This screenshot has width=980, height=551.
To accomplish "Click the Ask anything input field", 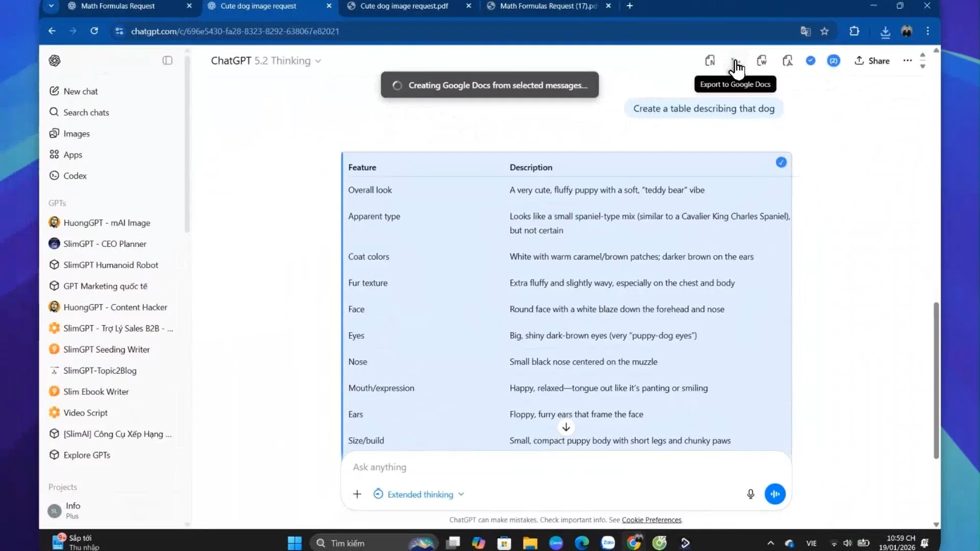I will click(510, 467).
